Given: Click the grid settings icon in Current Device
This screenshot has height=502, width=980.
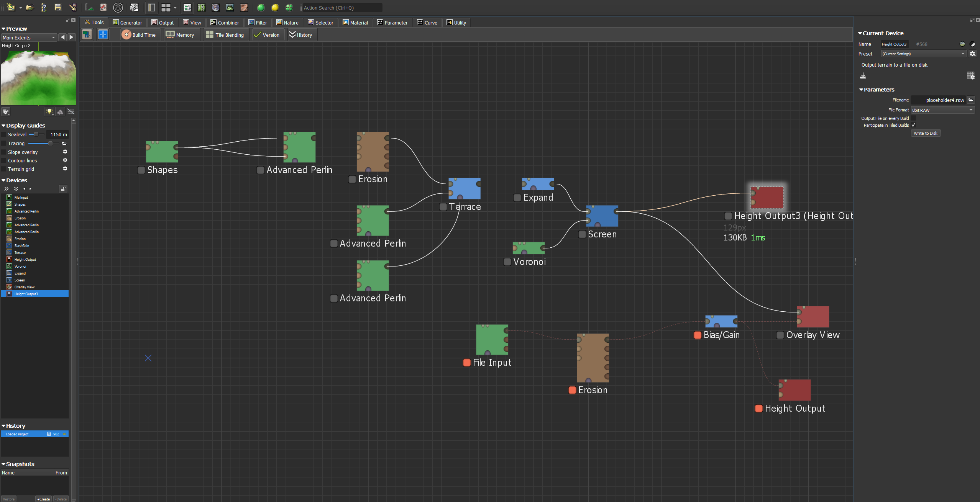Looking at the screenshot, I should [x=970, y=76].
